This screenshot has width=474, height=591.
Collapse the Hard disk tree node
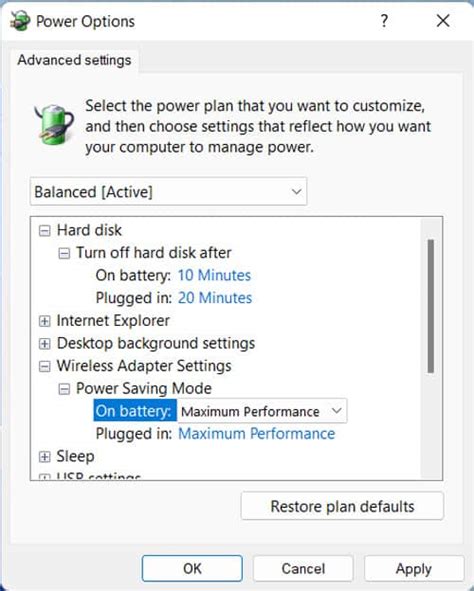[44, 231]
